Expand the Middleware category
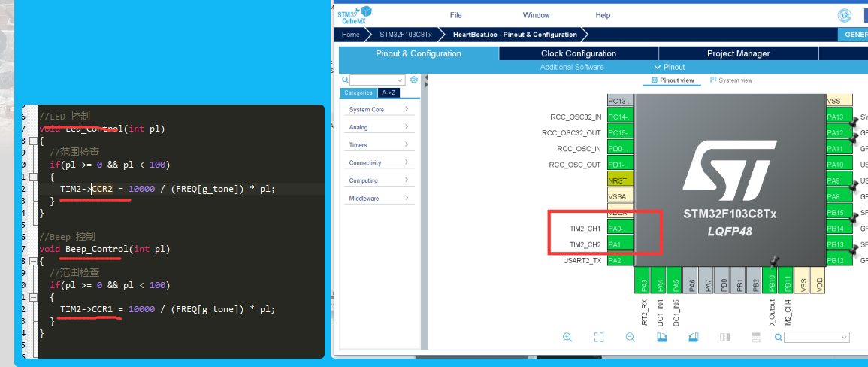868x367 pixels. point(380,198)
